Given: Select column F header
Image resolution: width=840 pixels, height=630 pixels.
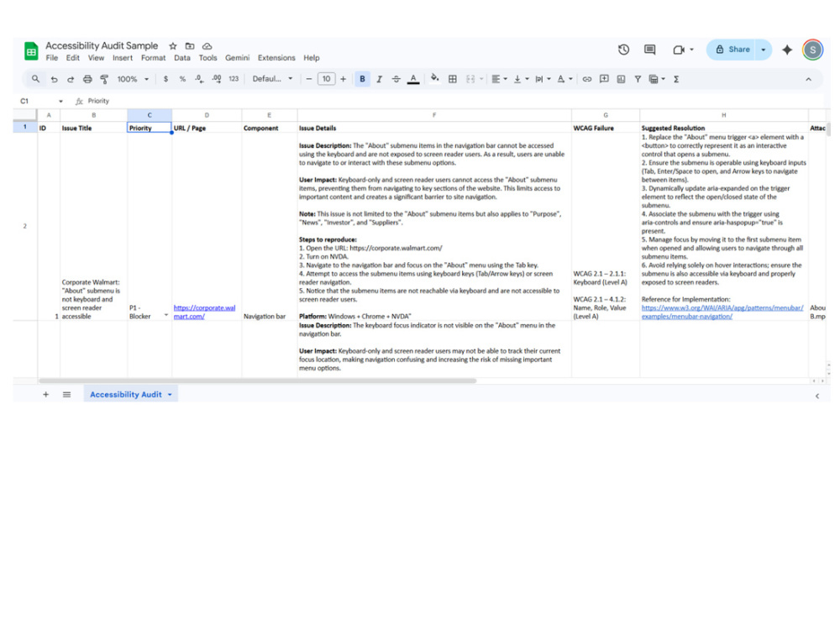Looking at the screenshot, I should click(x=434, y=115).
